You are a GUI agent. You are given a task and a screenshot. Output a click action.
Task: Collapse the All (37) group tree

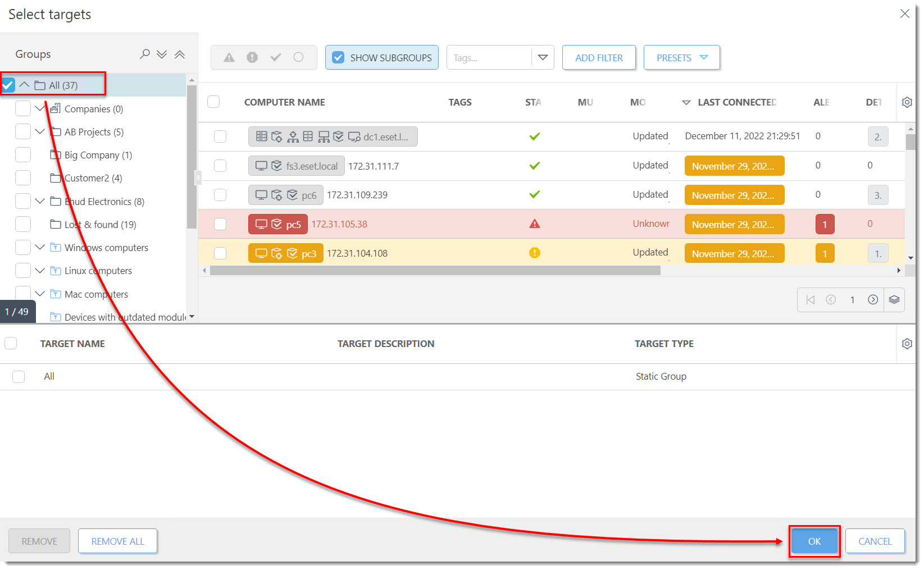(x=24, y=85)
